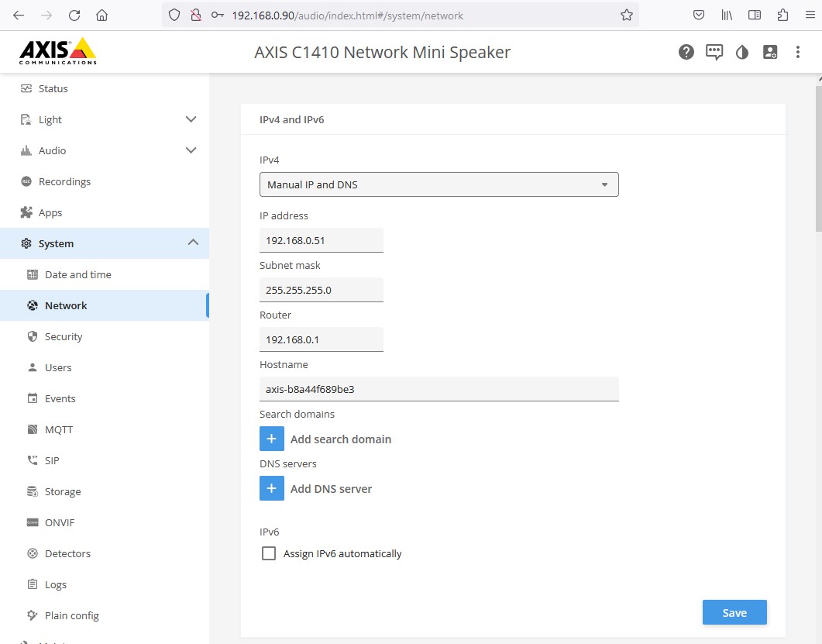Click the saved password key icon
The height and width of the screenshot is (644, 822).
218,15
